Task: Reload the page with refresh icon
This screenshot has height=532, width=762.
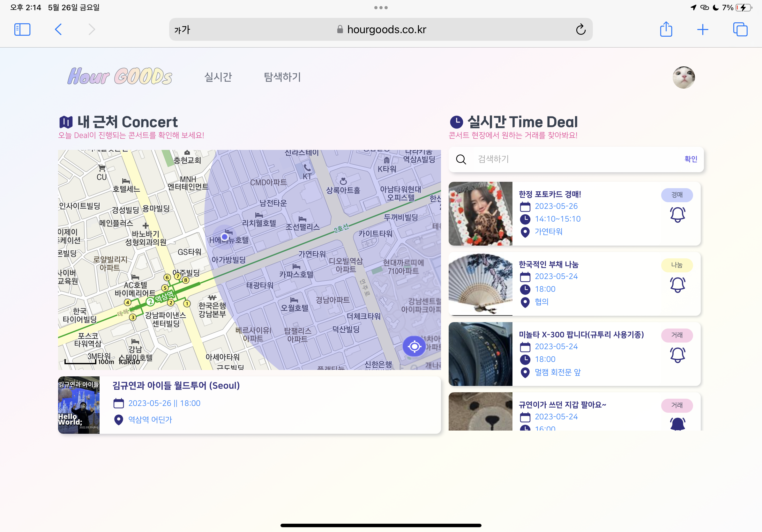Action: [580, 30]
